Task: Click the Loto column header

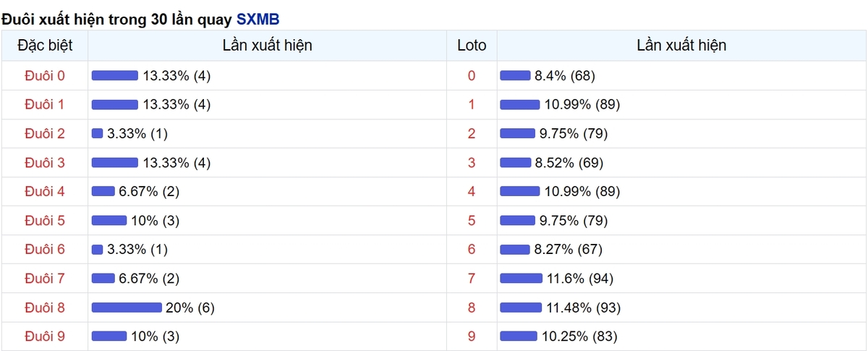Action: [x=472, y=46]
